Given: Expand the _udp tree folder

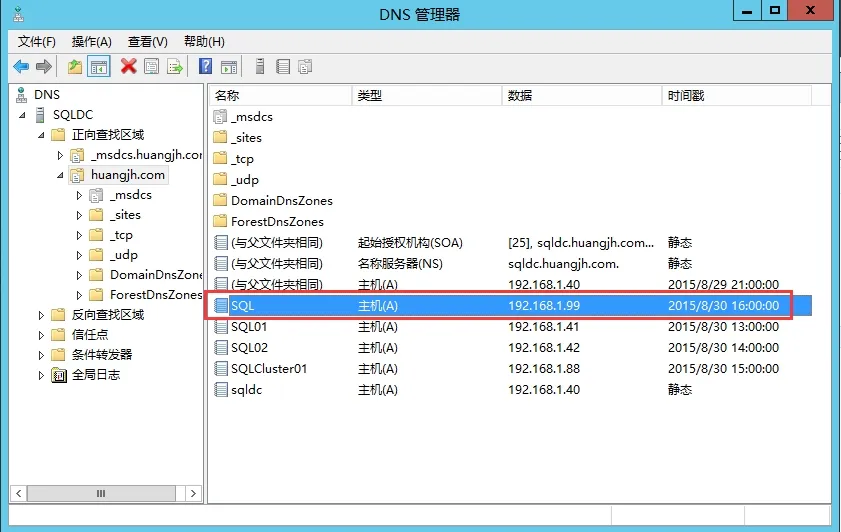Looking at the screenshot, I should [79, 255].
